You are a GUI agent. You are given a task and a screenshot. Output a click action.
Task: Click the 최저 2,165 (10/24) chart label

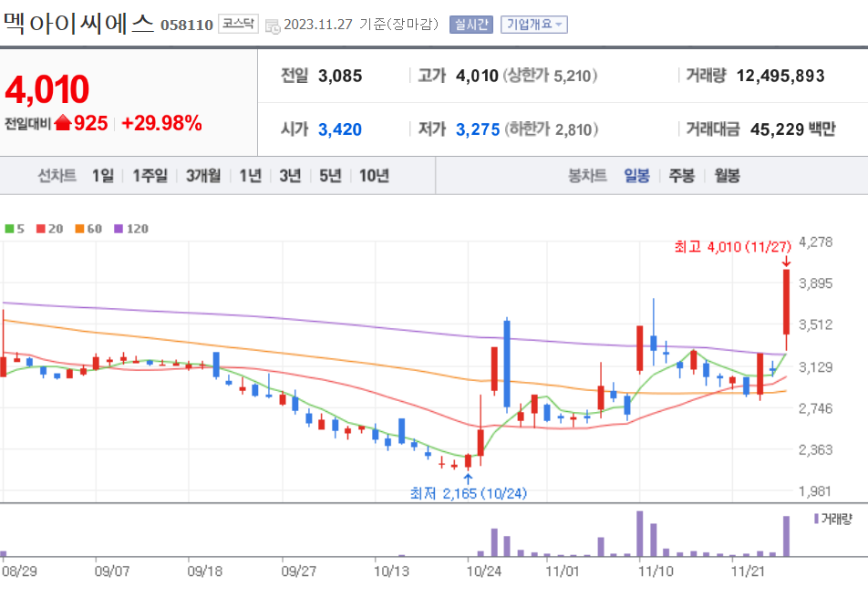[469, 493]
